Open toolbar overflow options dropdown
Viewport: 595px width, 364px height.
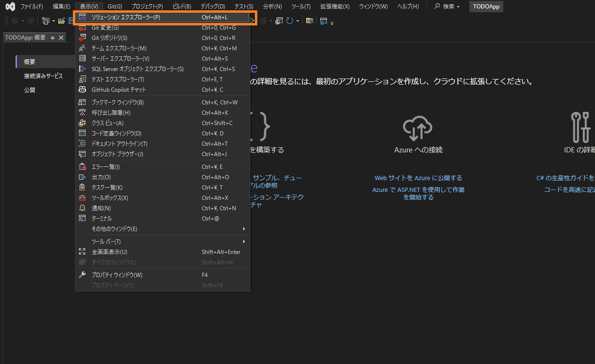coord(332,23)
